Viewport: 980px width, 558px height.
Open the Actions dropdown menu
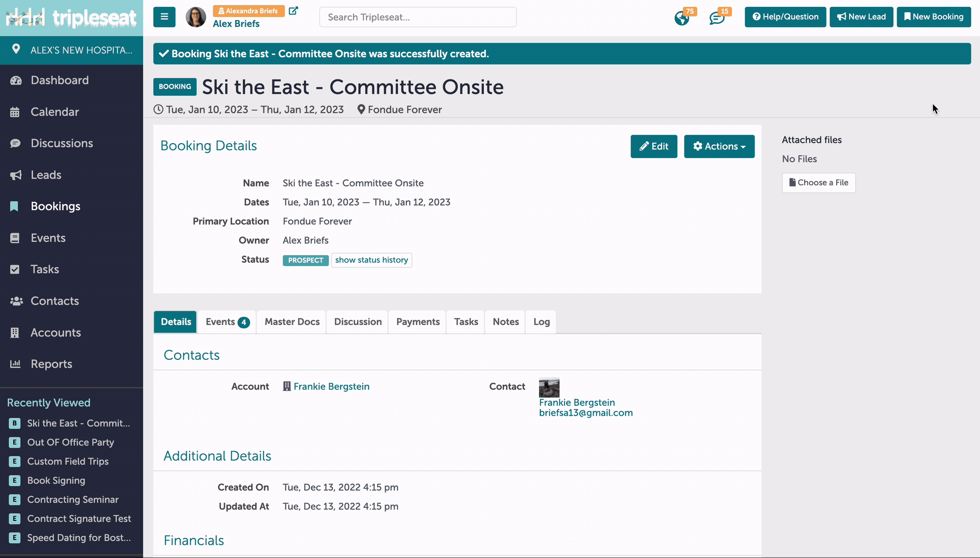tap(719, 147)
